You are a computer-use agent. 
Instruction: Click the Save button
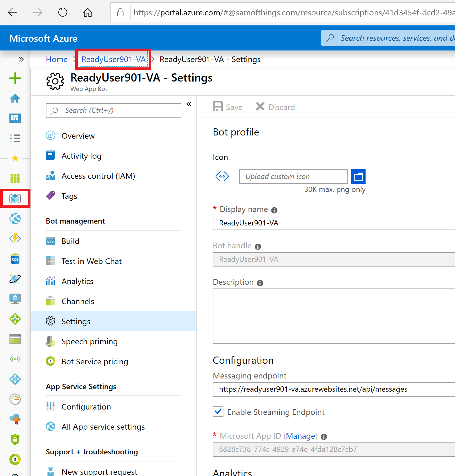pos(227,107)
